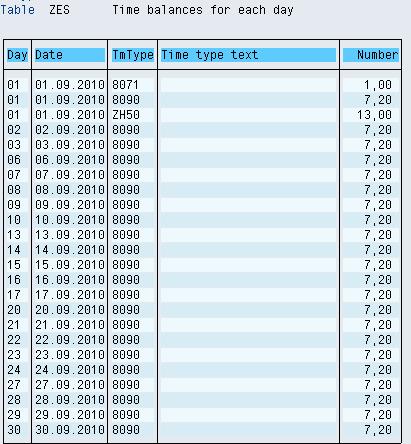Select the date 06.09.2010

70,160
